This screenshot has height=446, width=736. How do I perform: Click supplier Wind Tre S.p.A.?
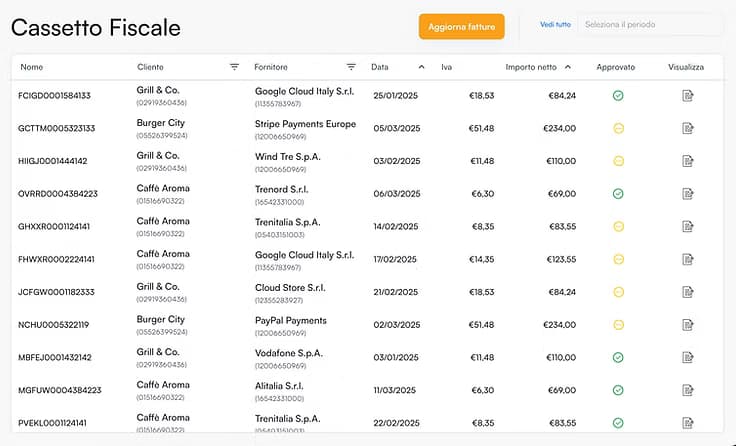(x=288, y=157)
